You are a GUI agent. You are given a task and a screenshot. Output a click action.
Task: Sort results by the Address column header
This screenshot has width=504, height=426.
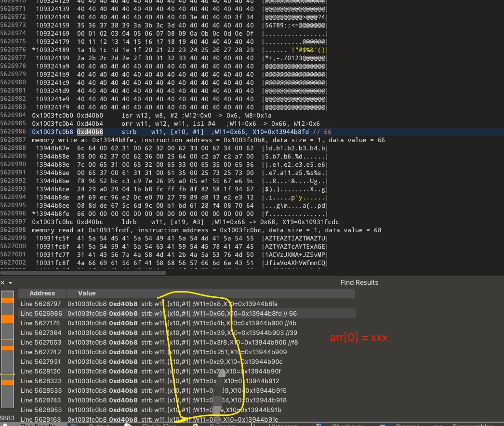(42, 293)
